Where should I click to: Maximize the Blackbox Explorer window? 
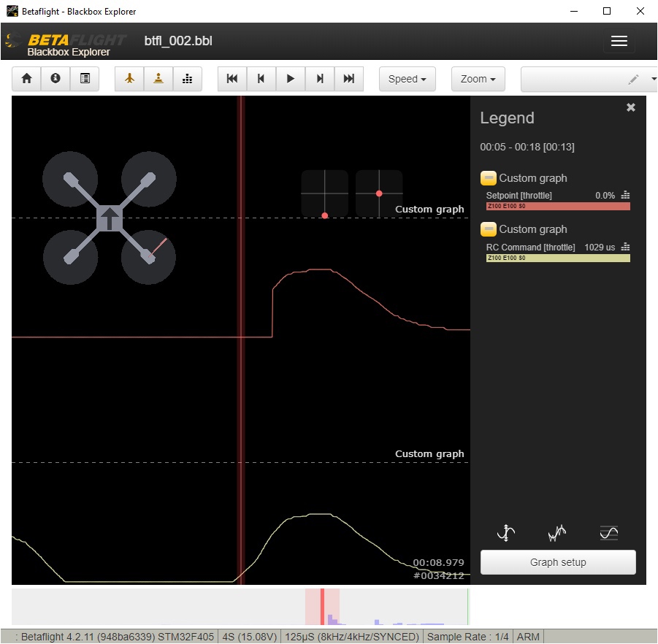pyautogui.click(x=607, y=12)
